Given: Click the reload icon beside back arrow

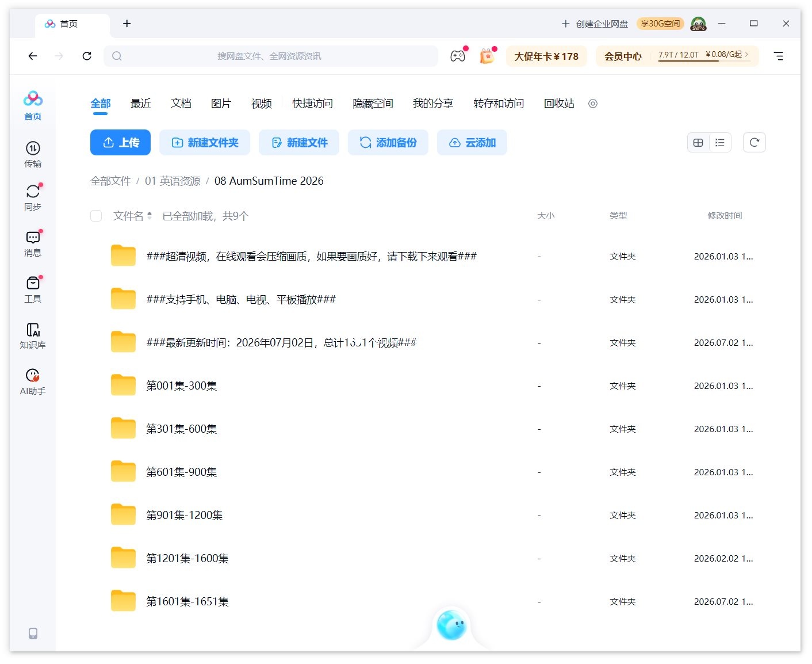Looking at the screenshot, I should click(x=87, y=56).
